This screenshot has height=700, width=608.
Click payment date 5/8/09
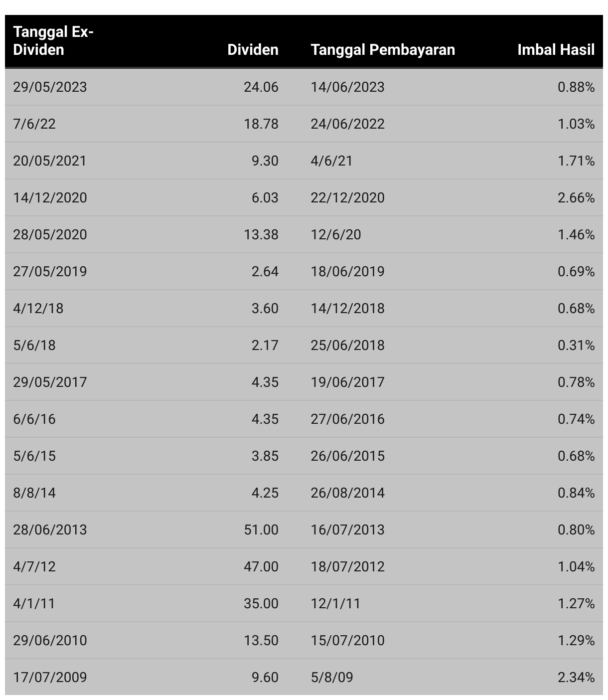point(332,678)
